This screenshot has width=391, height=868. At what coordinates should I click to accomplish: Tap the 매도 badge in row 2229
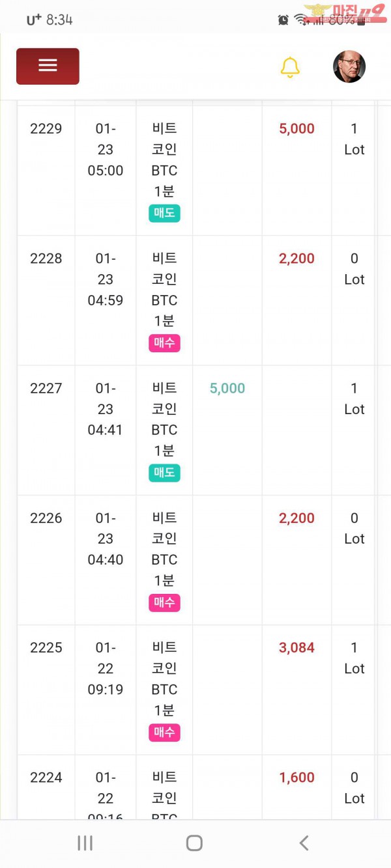coord(164,213)
